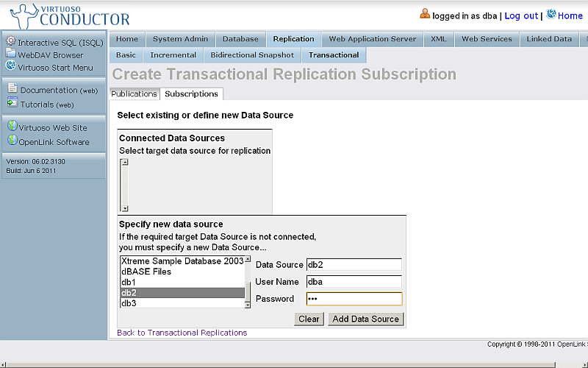Click the Tutorials icon in sidebar

point(12,104)
